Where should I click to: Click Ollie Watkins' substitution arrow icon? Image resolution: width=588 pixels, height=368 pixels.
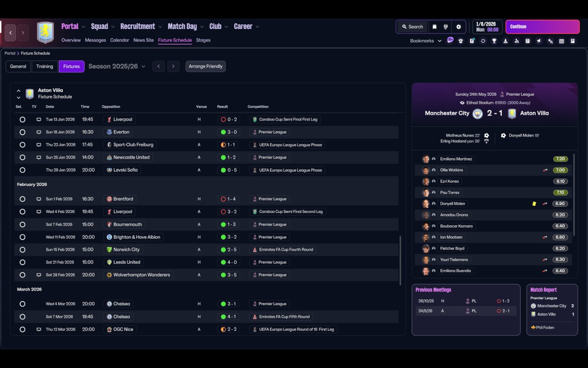545,170
